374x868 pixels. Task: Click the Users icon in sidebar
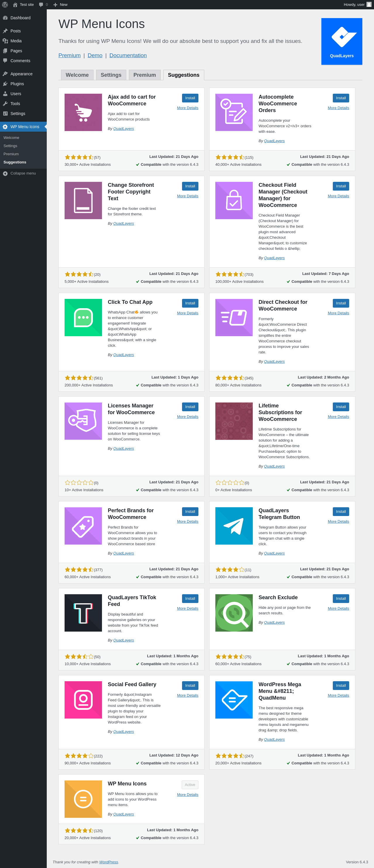(x=5, y=94)
